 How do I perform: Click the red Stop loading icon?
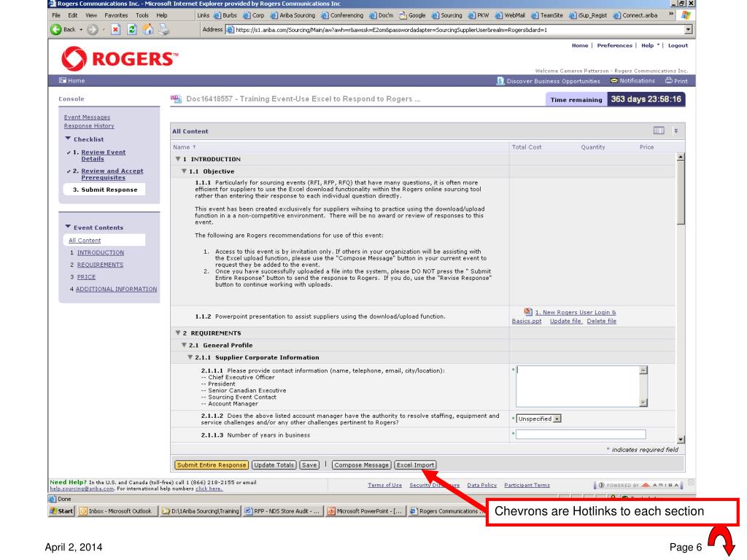tap(115, 29)
